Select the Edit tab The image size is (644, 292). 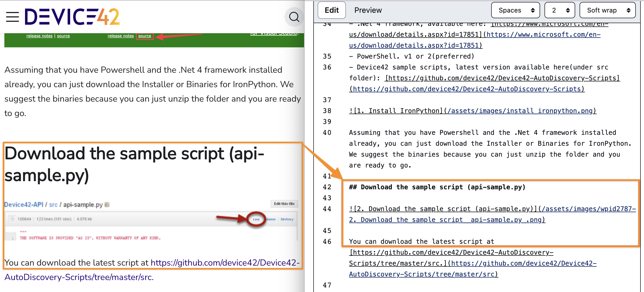(x=332, y=10)
